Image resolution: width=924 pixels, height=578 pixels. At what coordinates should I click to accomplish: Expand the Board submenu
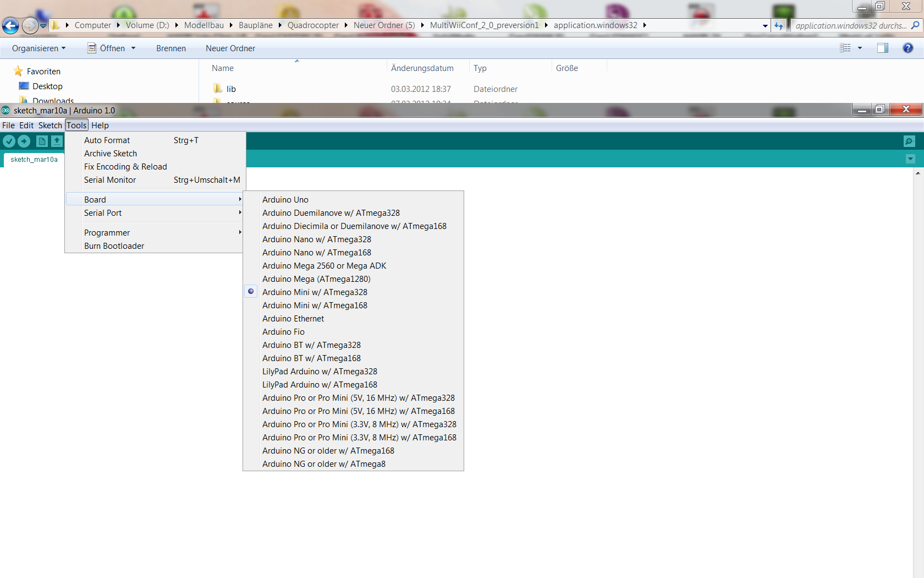[154, 200]
